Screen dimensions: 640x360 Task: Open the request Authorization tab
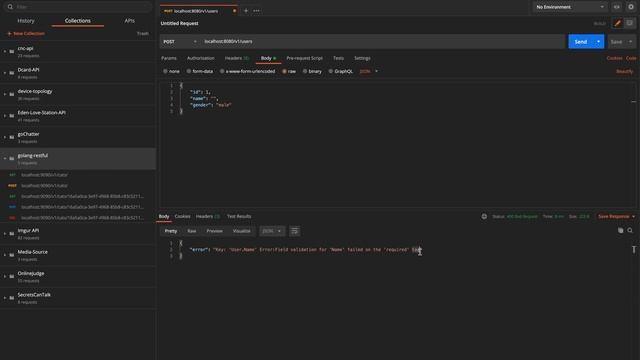point(200,58)
